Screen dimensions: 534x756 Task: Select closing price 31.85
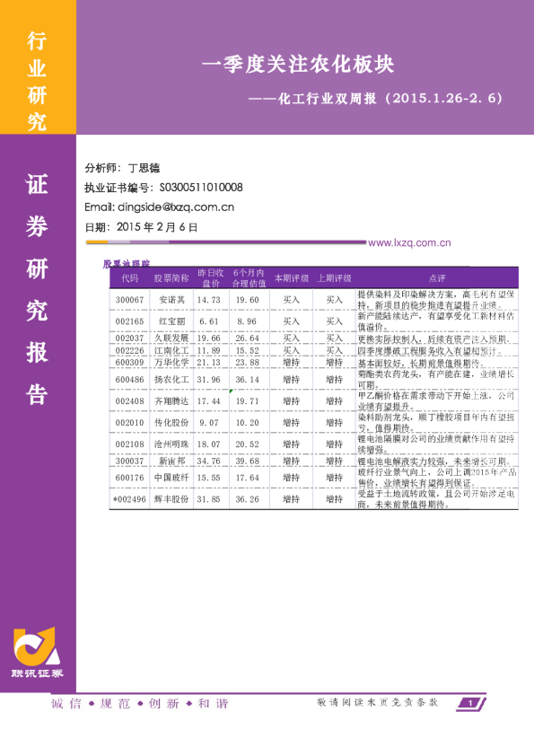click(x=209, y=499)
